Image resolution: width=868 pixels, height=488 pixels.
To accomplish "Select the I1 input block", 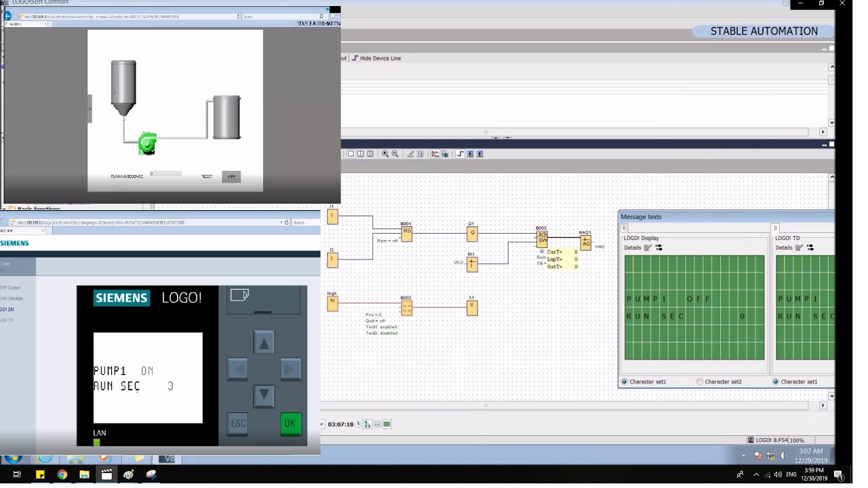I will pos(332,216).
